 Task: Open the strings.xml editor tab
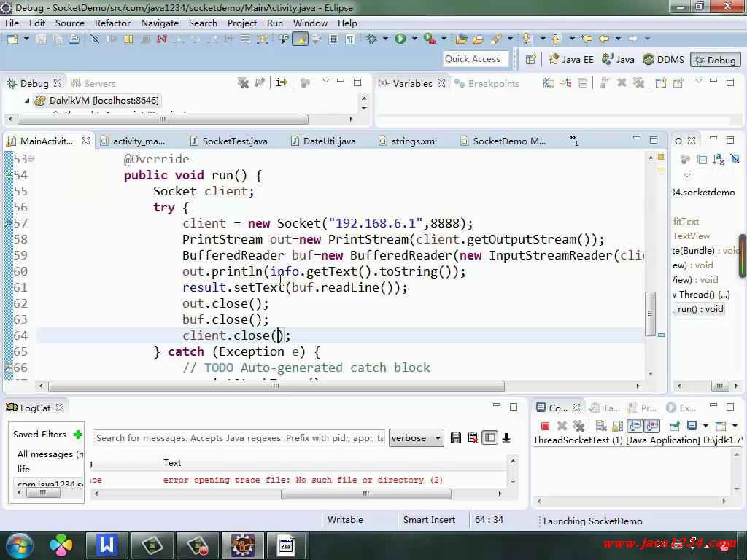click(408, 141)
